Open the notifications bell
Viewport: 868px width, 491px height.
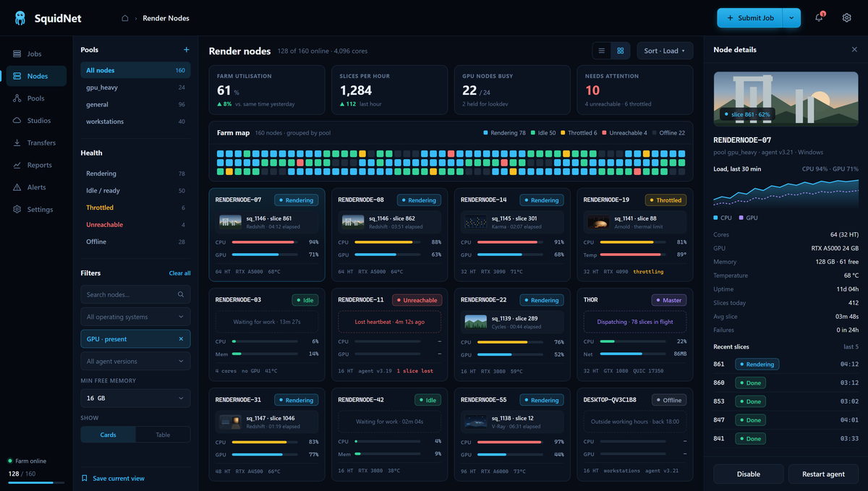[819, 18]
